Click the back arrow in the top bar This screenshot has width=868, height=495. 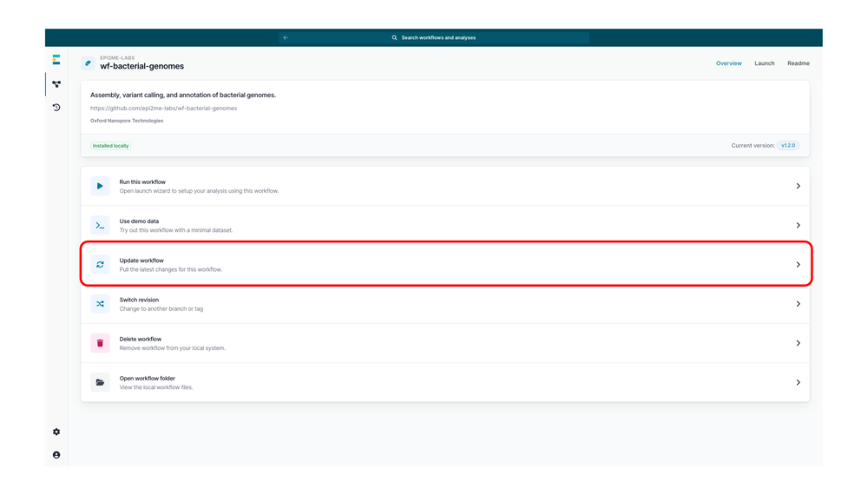(x=286, y=37)
